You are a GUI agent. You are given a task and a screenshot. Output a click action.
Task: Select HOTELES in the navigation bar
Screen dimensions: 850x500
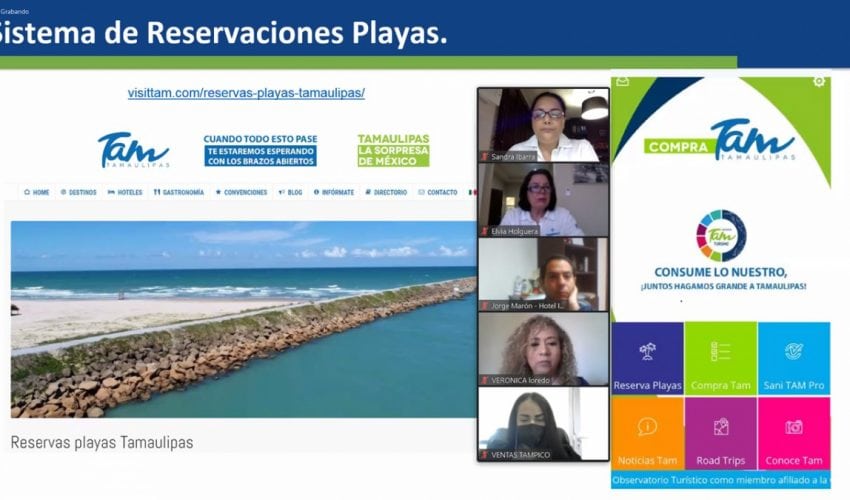[125, 192]
